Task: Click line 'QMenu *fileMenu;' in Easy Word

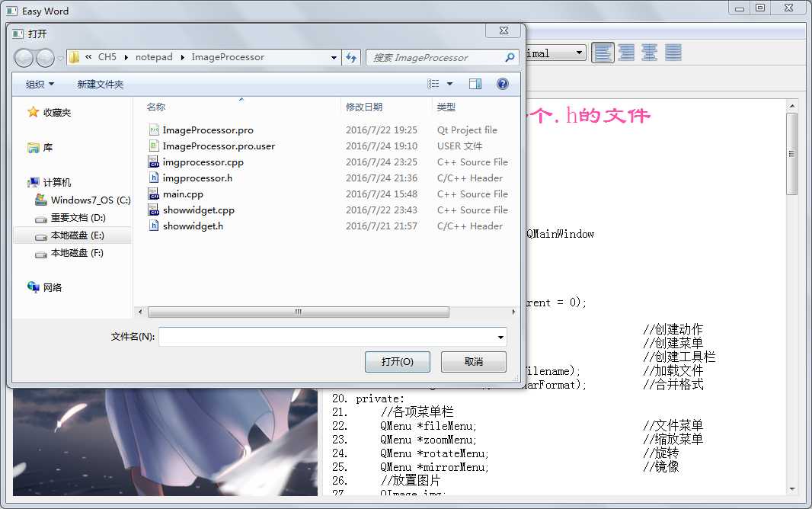Action: [x=428, y=426]
